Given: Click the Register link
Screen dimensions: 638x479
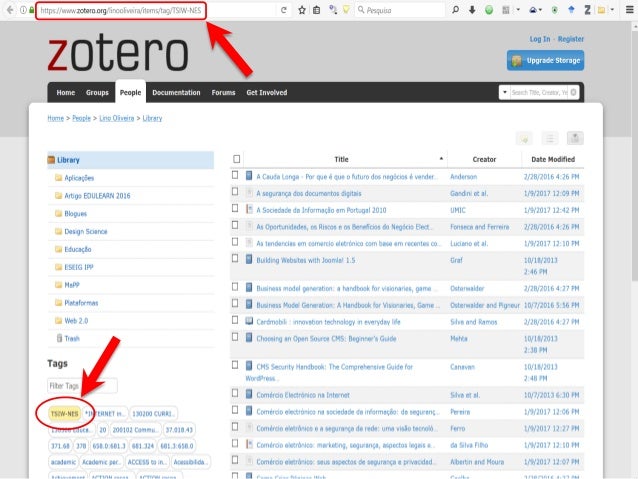Looking at the screenshot, I should [570, 39].
